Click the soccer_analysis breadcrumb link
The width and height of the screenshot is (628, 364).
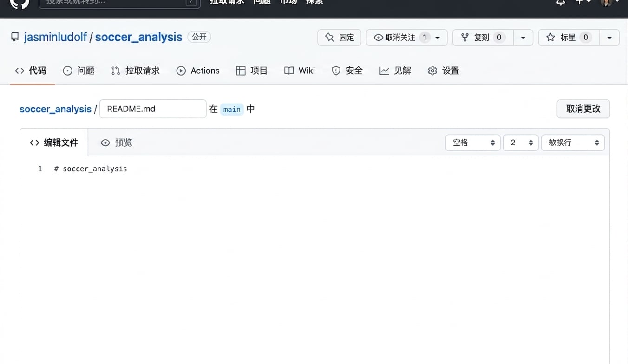pos(55,109)
